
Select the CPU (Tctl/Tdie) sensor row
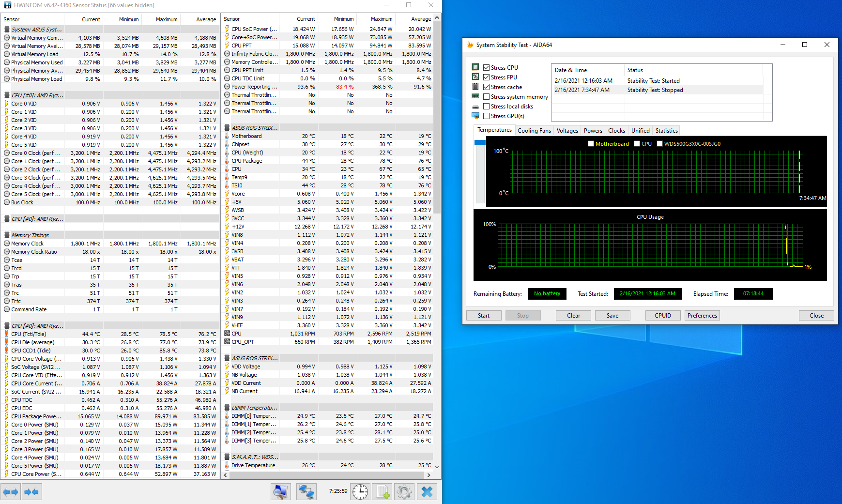[x=111, y=334]
